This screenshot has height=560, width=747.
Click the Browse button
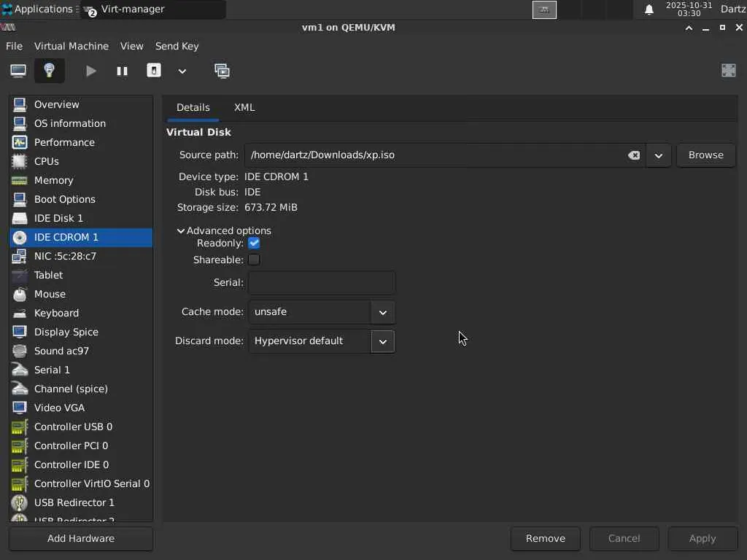click(705, 155)
